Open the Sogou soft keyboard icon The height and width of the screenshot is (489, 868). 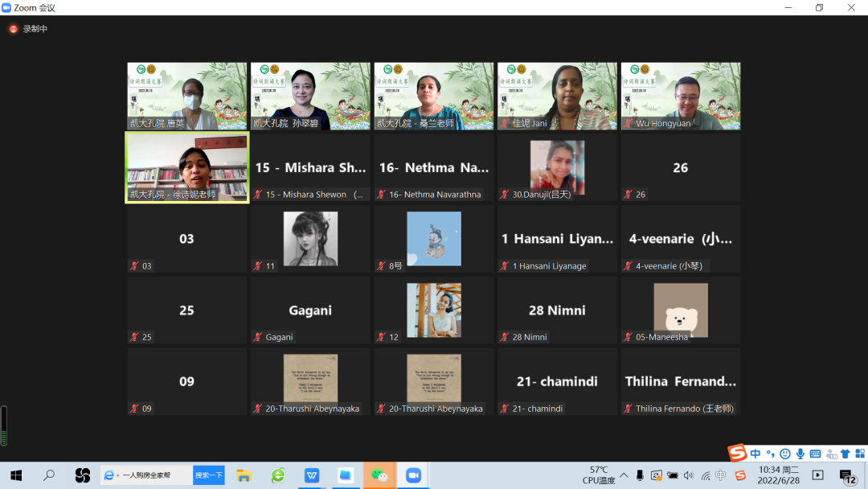point(815,454)
